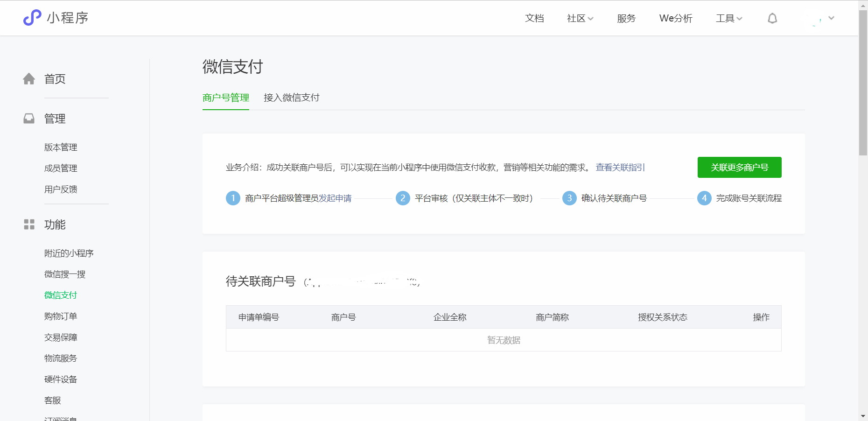Select 微信支付 in the sidebar
Screen dimensions: 868x421
click(x=61, y=295)
